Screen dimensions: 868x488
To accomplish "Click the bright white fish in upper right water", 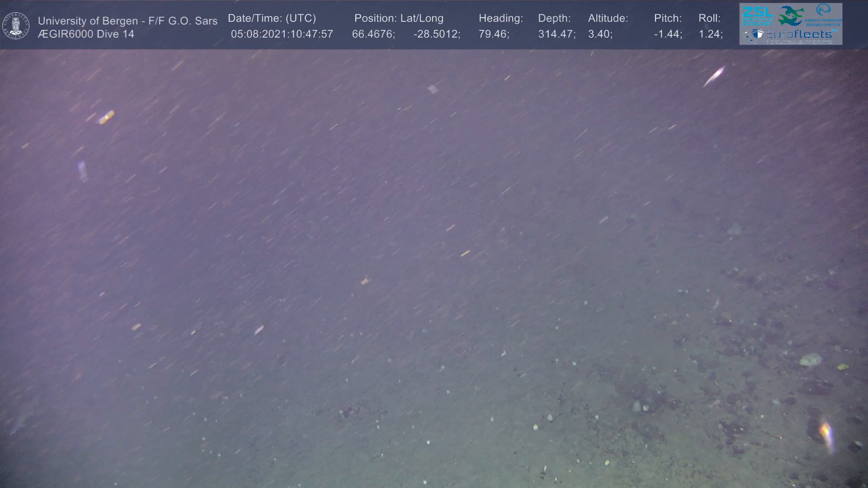I will pyautogui.click(x=714, y=75).
